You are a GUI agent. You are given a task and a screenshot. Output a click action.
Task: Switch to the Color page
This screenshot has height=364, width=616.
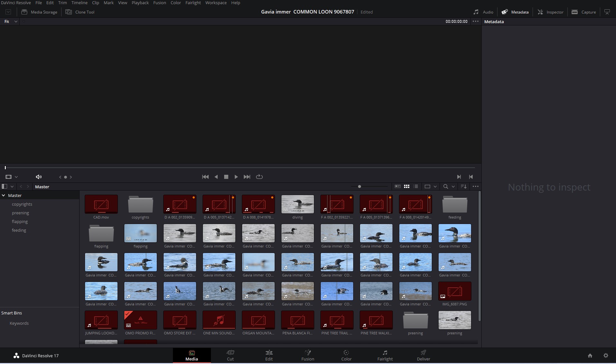[346, 355]
